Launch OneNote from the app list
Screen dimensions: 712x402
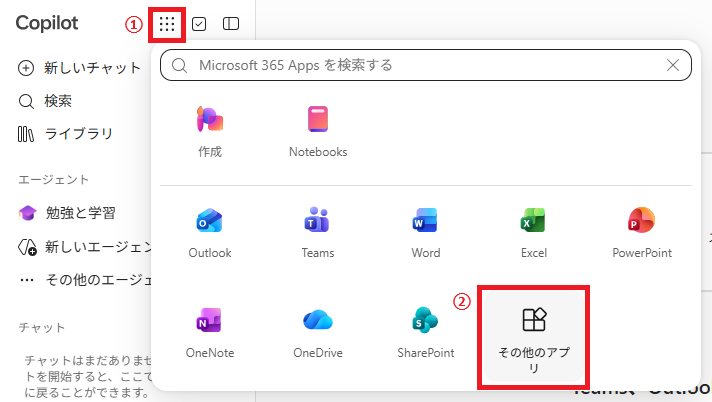point(210,333)
